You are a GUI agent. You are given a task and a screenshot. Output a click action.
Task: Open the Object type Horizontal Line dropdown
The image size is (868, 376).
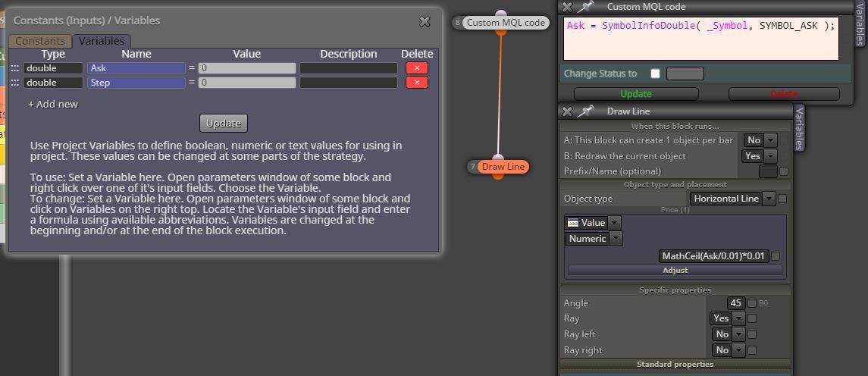733,199
